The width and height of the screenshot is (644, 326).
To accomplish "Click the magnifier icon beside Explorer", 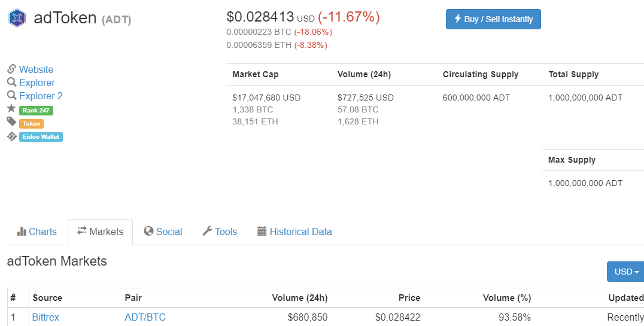I will pyautogui.click(x=11, y=83).
